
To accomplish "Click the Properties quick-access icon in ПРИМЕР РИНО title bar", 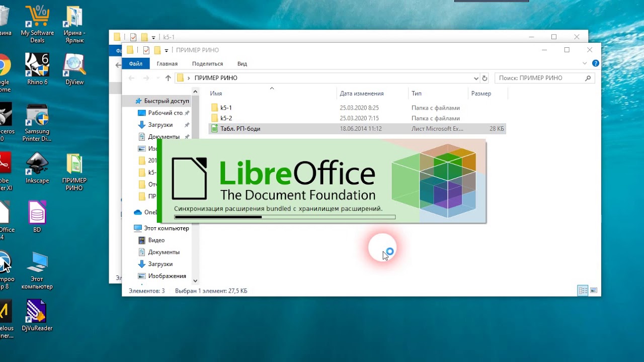I will [146, 50].
